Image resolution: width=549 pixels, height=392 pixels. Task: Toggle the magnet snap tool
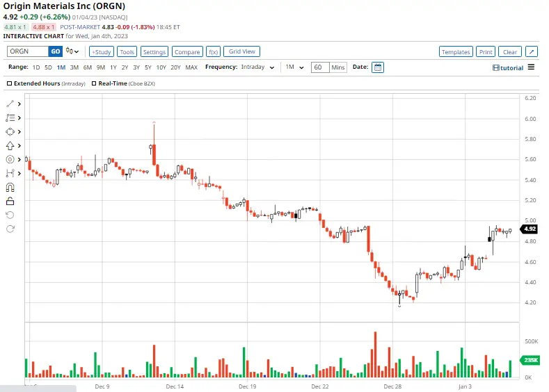click(10, 188)
